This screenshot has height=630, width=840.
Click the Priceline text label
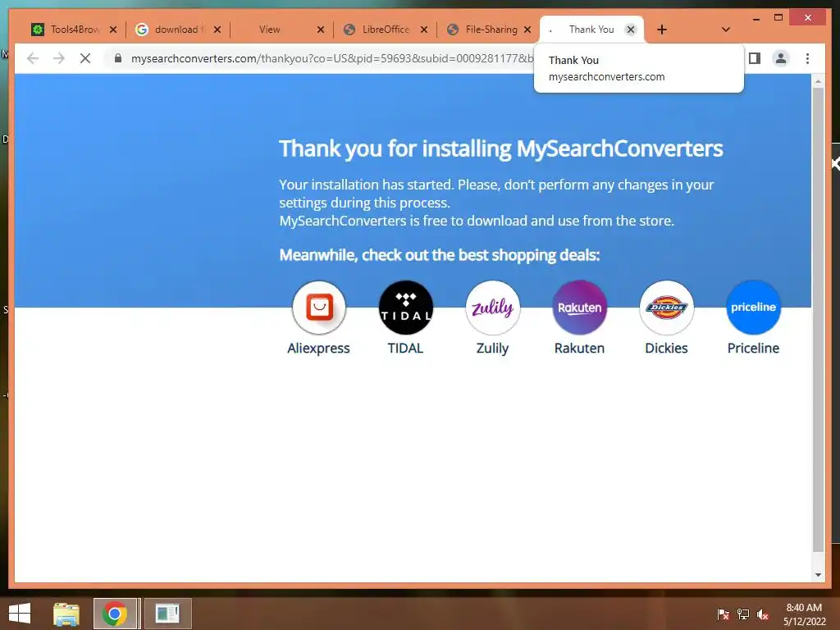coord(753,348)
